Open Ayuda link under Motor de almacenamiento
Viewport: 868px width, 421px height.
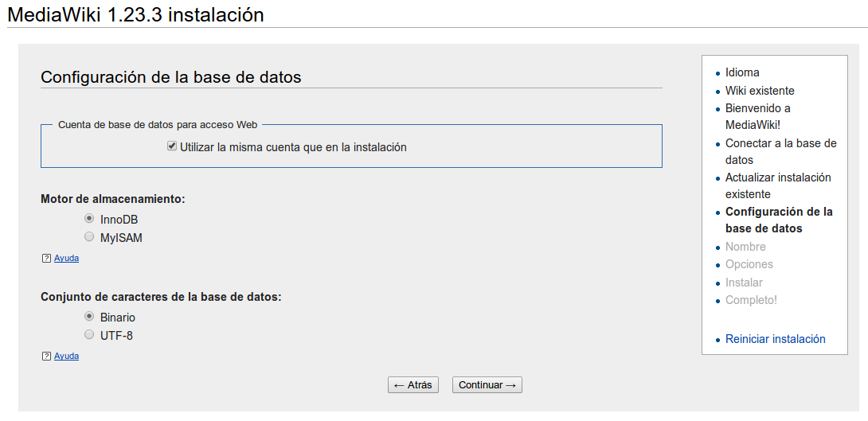point(66,258)
